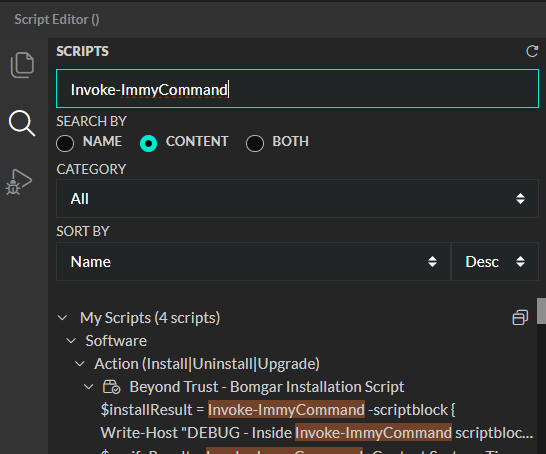This screenshot has width=546, height=454.
Task: Focus the scripts search input field
Action: pyautogui.click(x=297, y=89)
